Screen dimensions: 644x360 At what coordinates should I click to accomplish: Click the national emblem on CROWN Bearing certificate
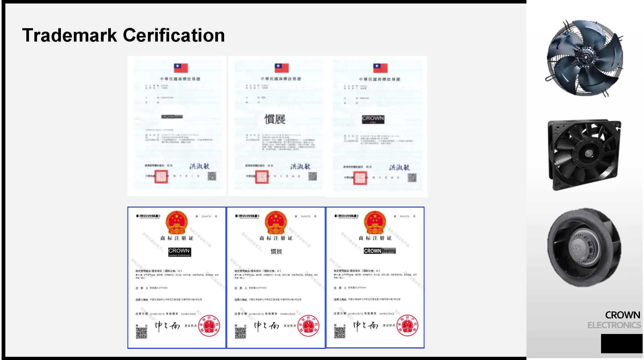[375, 223]
